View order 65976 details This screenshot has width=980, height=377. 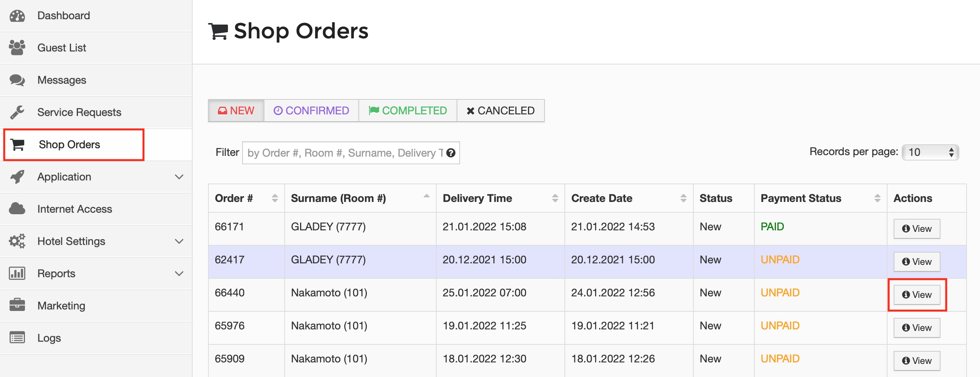click(917, 328)
